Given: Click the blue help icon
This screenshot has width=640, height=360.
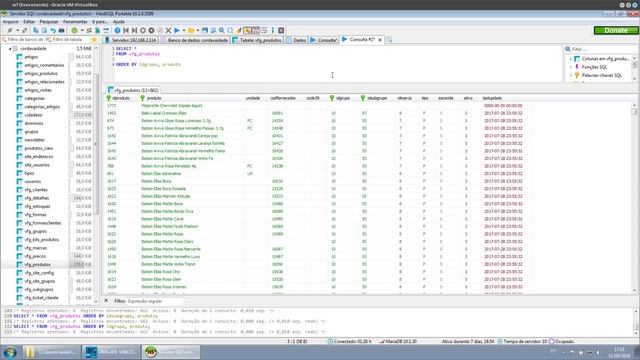Looking at the screenshot, I should (118, 31).
